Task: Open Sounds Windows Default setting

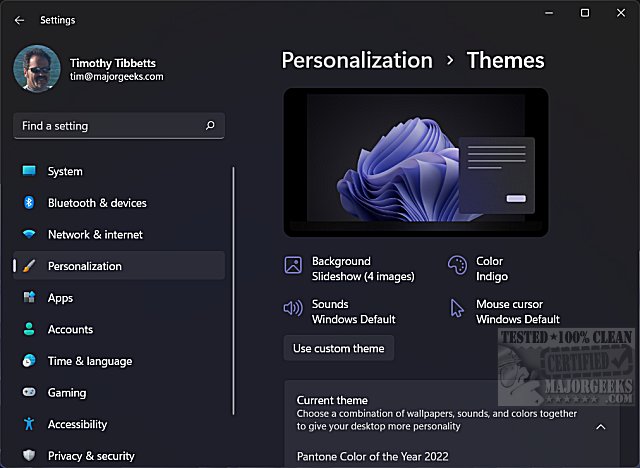Action: click(340, 311)
